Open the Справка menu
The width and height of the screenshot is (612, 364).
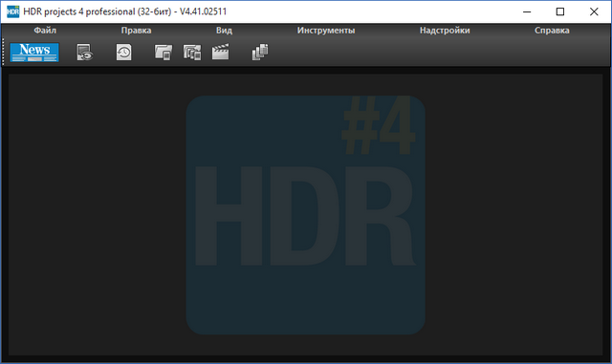point(552,31)
